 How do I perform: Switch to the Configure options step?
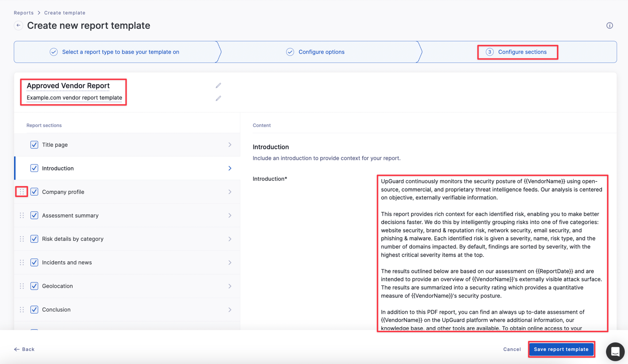click(321, 51)
